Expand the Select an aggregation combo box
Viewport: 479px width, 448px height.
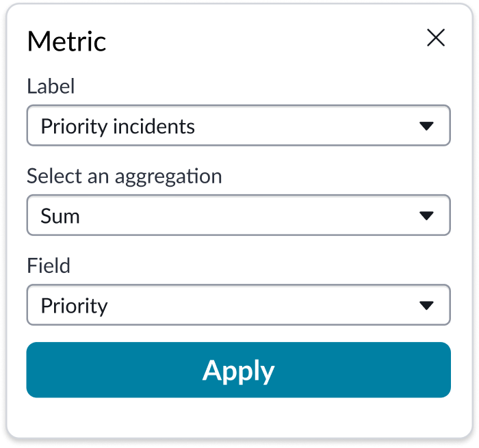pyautogui.click(x=238, y=215)
